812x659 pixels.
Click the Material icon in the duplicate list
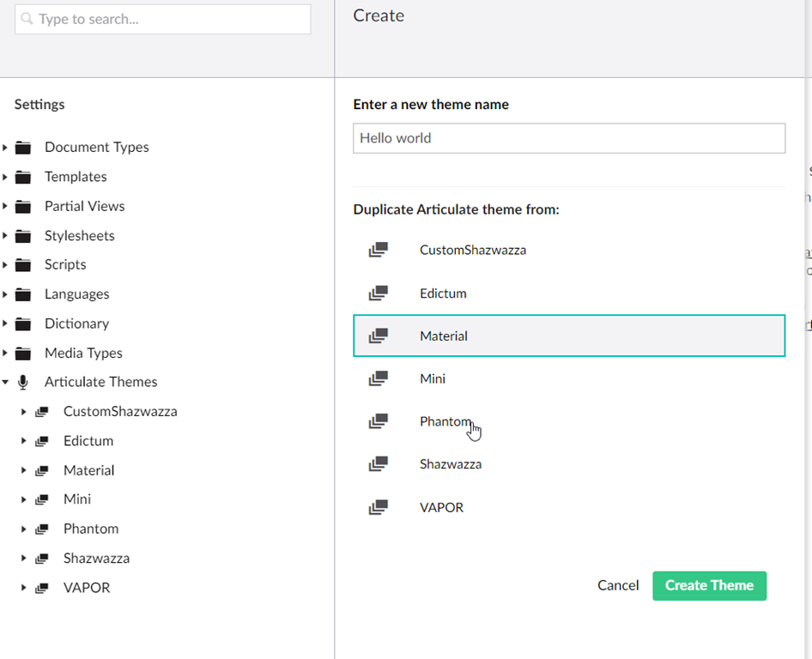point(378,336)
